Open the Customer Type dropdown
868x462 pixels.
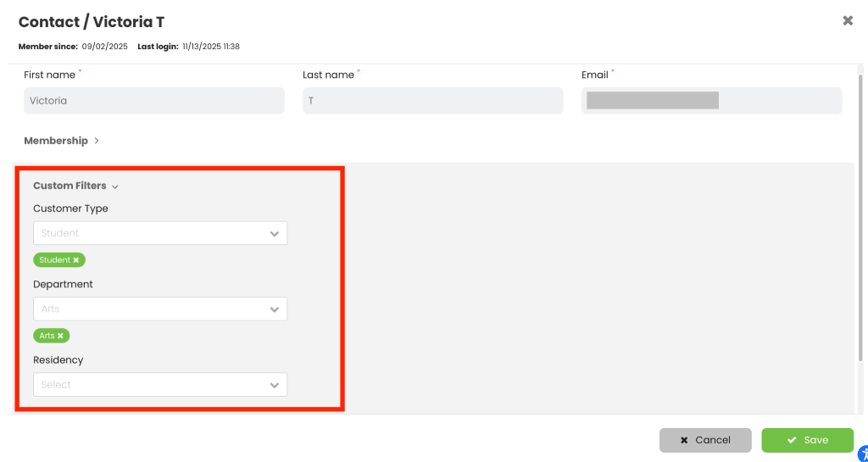(x=160, y=233)
